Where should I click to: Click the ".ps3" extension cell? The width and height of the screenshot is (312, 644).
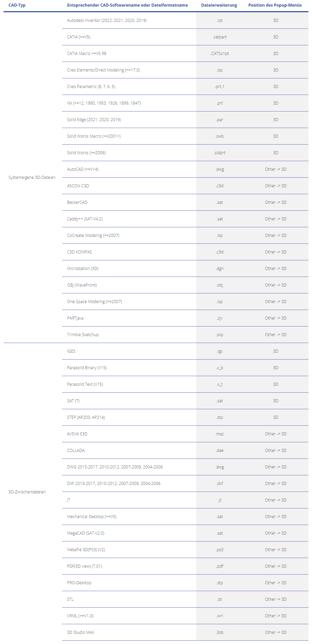pyautogui.click(x=220, y=550)
